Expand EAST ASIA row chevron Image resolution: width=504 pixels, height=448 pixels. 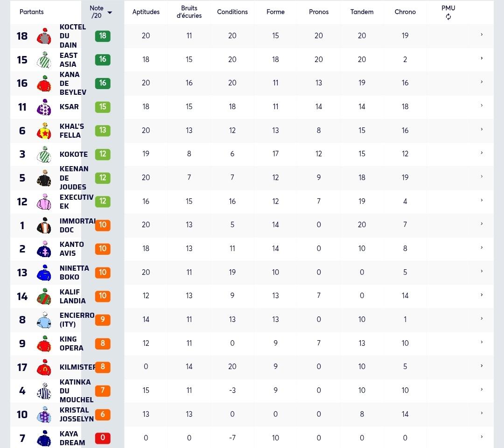pos(482,58)
